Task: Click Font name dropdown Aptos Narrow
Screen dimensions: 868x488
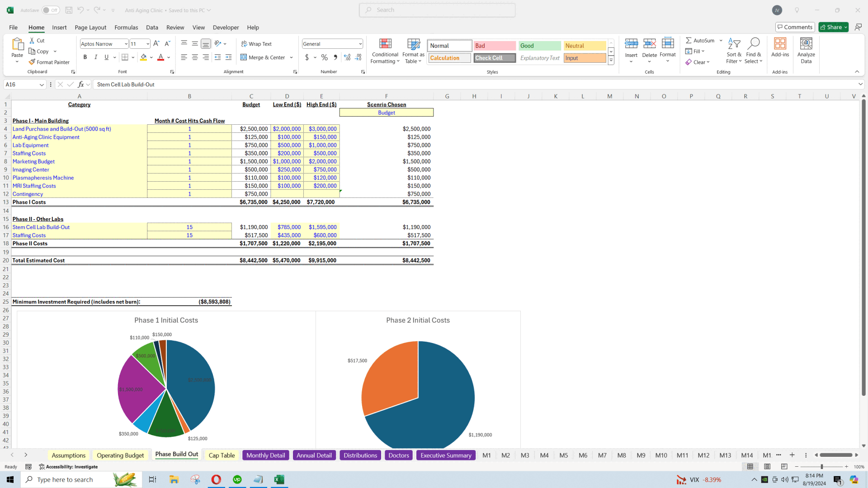Action: coord(104,43)
